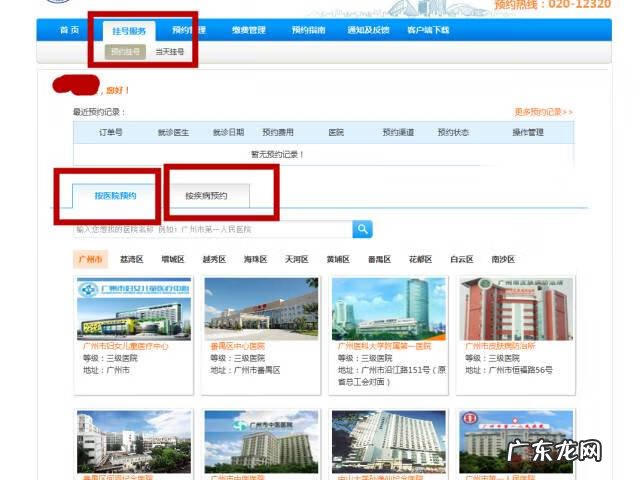The width and height of the screenshot is (640, 480).
Task: Switch to the 按医院预约 tab
Action: pos(115,196)
